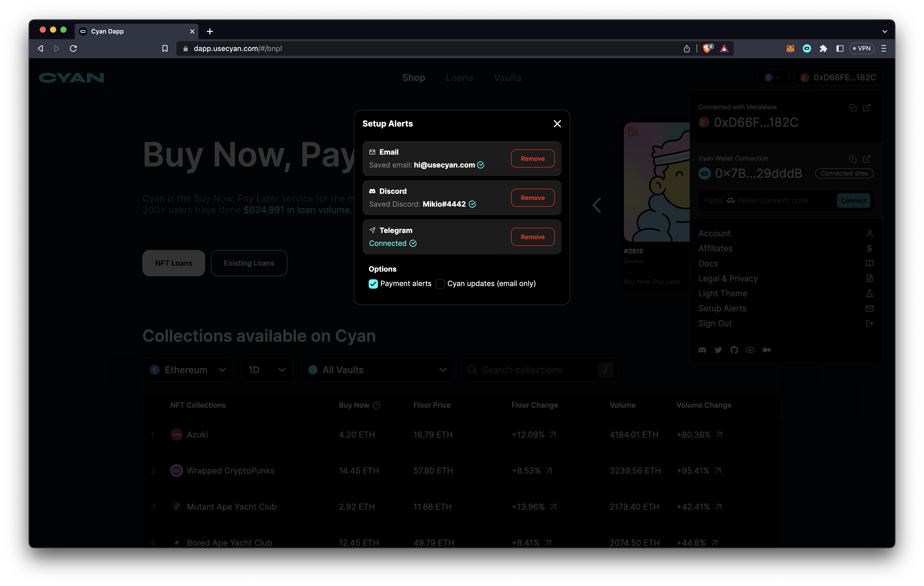Screen dimensions: 924x586
Task: Click the share icon in address bar
Action: coord(687,48)
